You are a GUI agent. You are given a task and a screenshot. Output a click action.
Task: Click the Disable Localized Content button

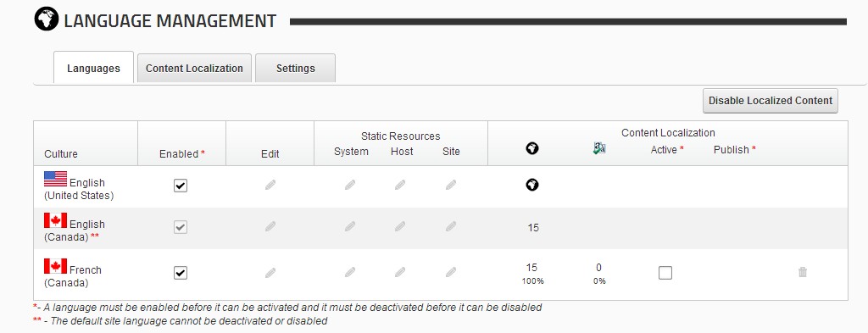pos(771,101)
